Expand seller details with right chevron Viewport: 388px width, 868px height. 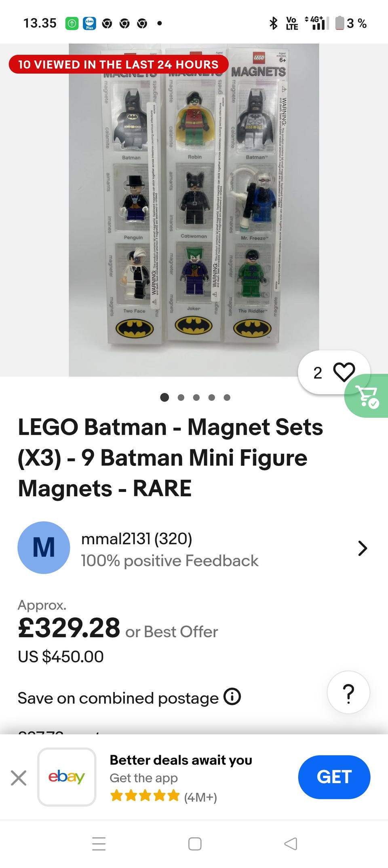pos(363,548)
